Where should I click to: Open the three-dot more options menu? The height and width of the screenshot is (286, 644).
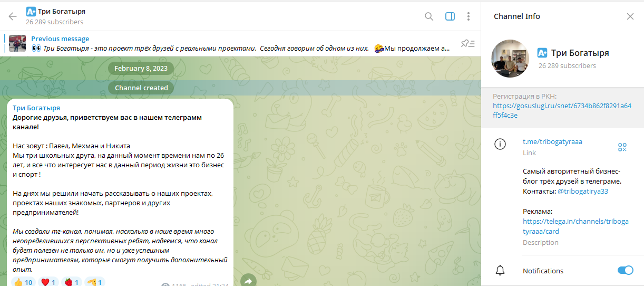[468, 16]
